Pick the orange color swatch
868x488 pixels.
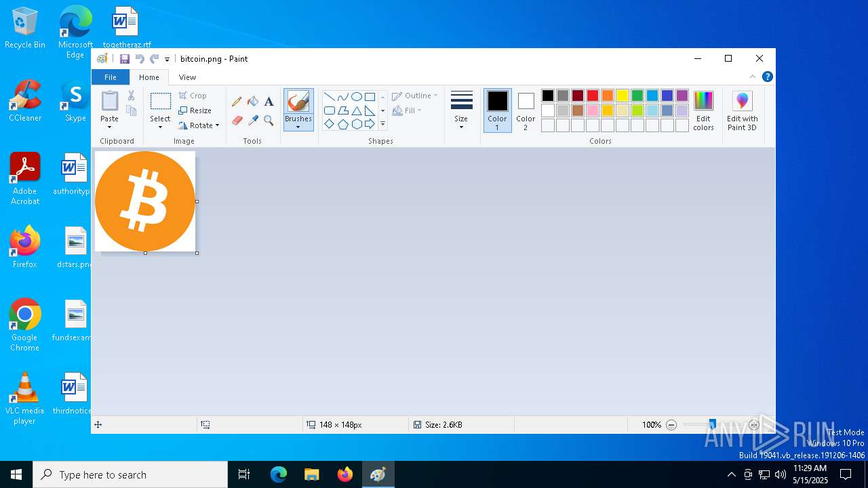click(x=608, y=96)
